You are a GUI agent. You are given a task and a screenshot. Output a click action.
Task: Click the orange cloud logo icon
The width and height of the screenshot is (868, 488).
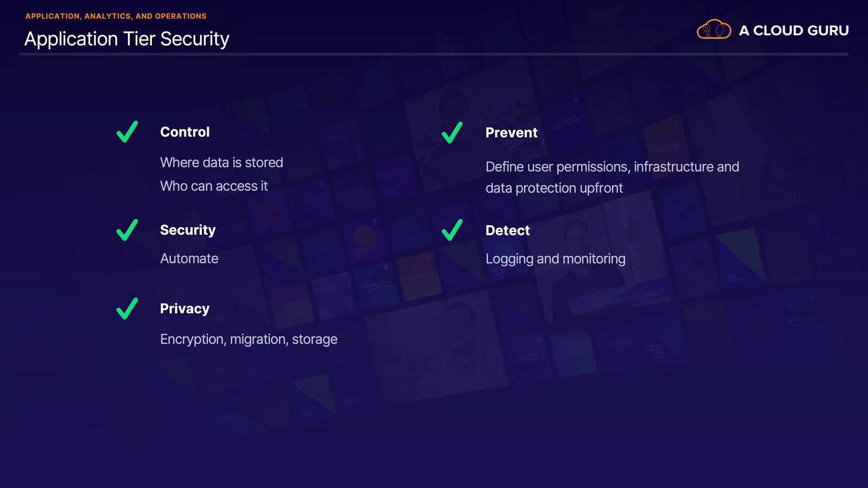click(x=714, y=30)
